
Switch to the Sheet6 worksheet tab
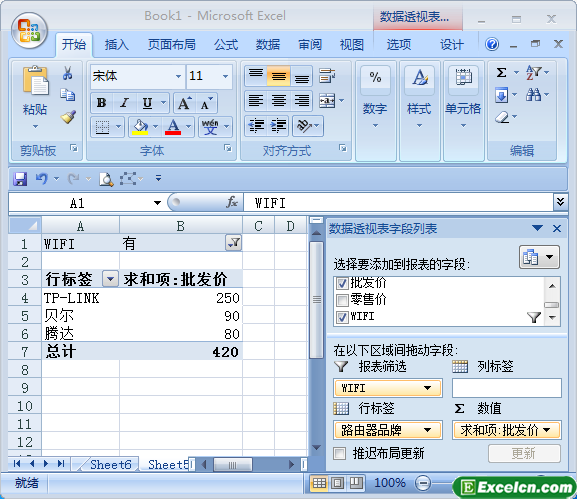click(110, 464)
